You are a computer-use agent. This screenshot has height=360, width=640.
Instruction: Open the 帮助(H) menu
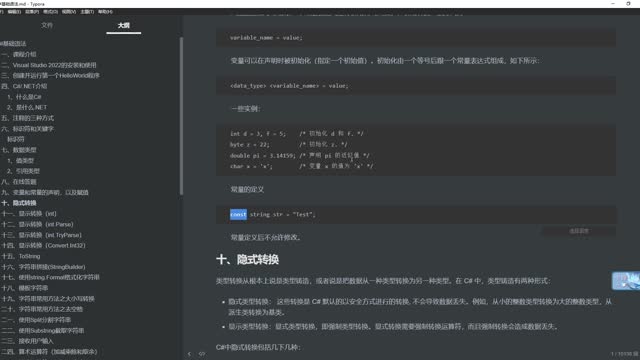coord(105,12)
